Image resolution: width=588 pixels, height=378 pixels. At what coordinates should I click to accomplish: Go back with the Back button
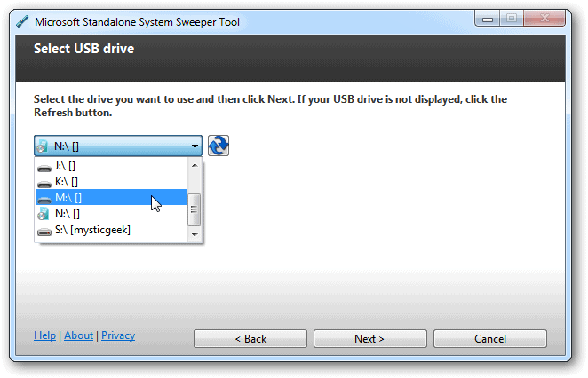[x=250, y=339]
